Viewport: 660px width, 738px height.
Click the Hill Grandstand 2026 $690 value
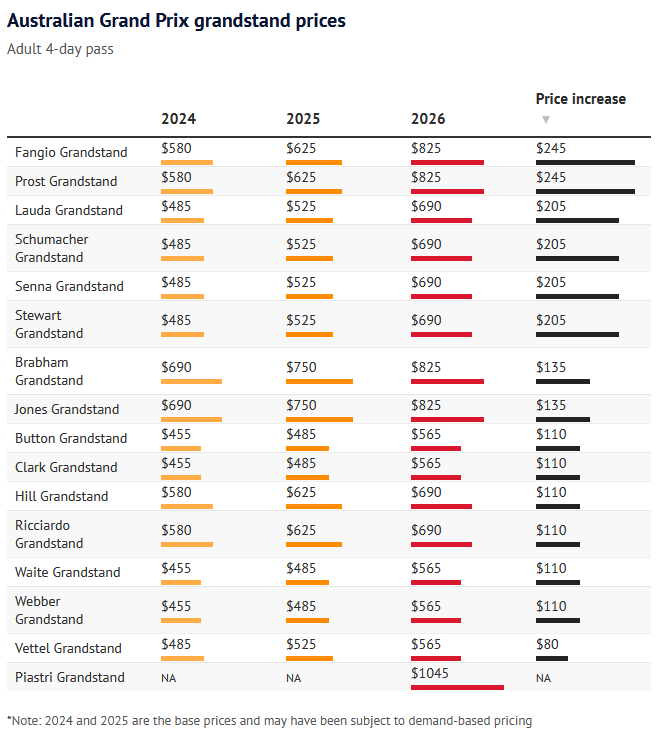[426, 492]
